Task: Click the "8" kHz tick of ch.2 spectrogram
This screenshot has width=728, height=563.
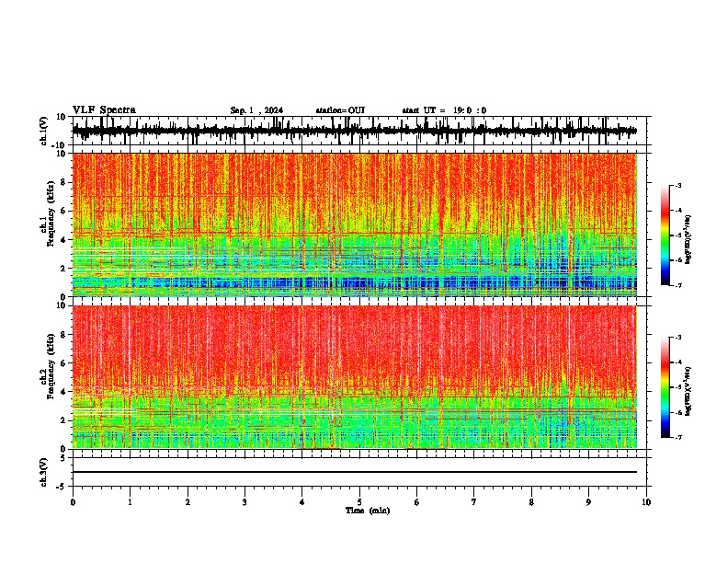Action: [x=64, y=335]
